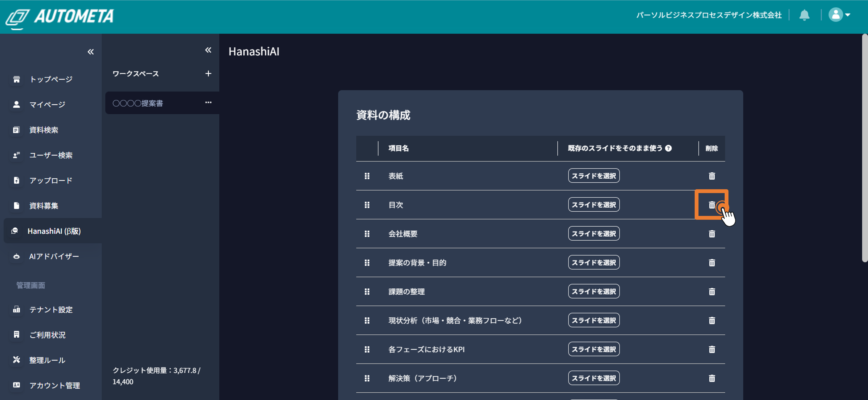Click the 各フェーズにおけるKPI item name
This screenshot has width=868, height=400.
pyautogui.click(x=426, y=350)
